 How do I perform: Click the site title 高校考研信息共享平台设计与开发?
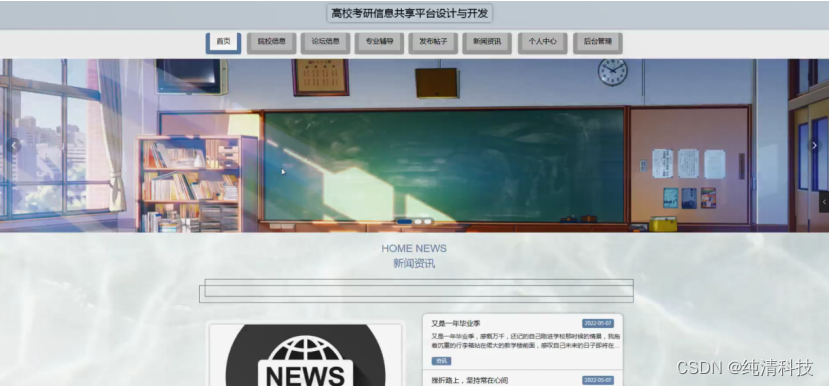[410, 13]
